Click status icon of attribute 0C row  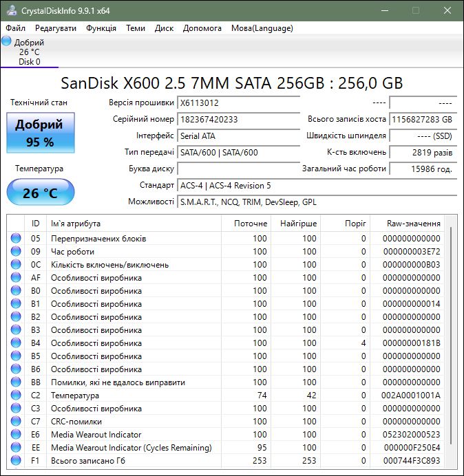16,264
